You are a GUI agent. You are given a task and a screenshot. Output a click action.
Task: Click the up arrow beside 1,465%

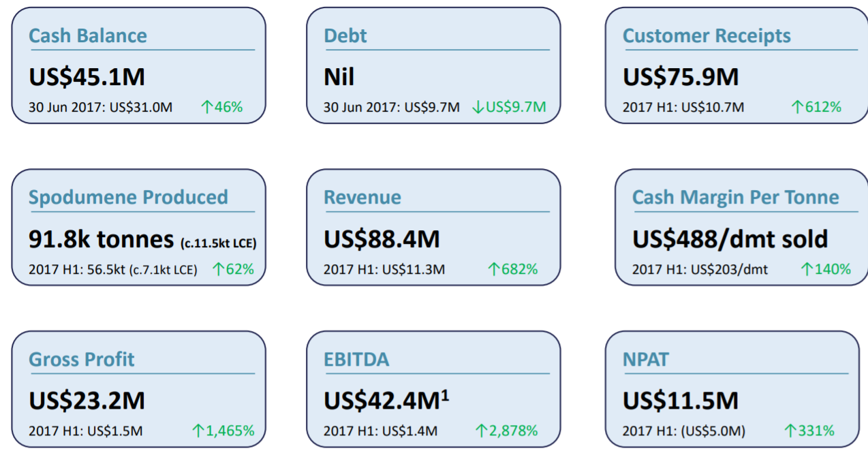pos(198,431)
